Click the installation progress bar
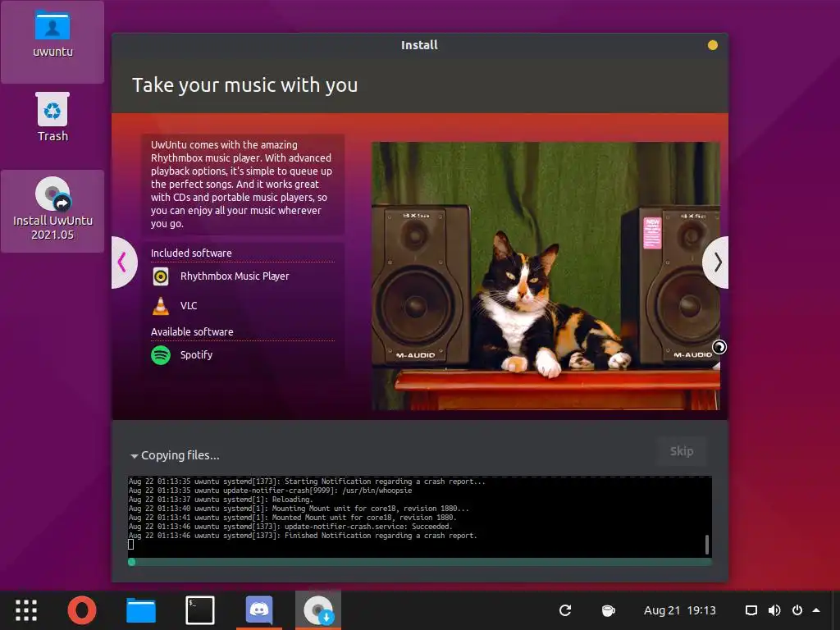 420,562
